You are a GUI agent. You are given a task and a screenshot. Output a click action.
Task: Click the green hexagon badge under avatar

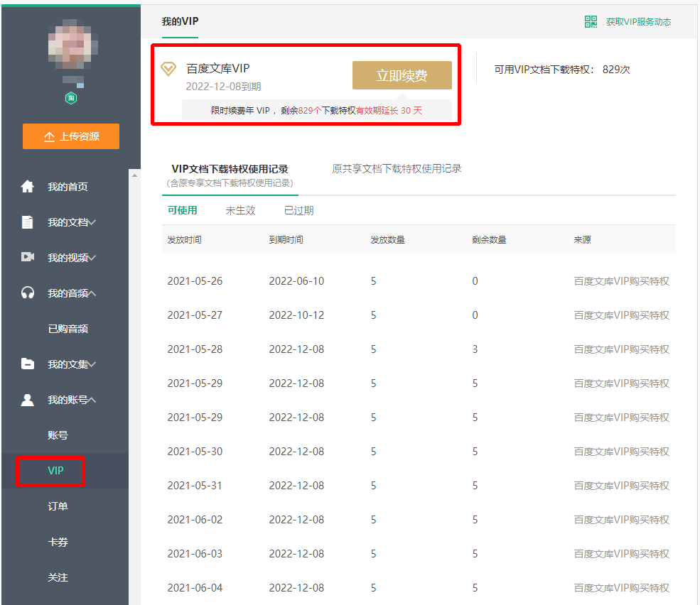(71, 98)
